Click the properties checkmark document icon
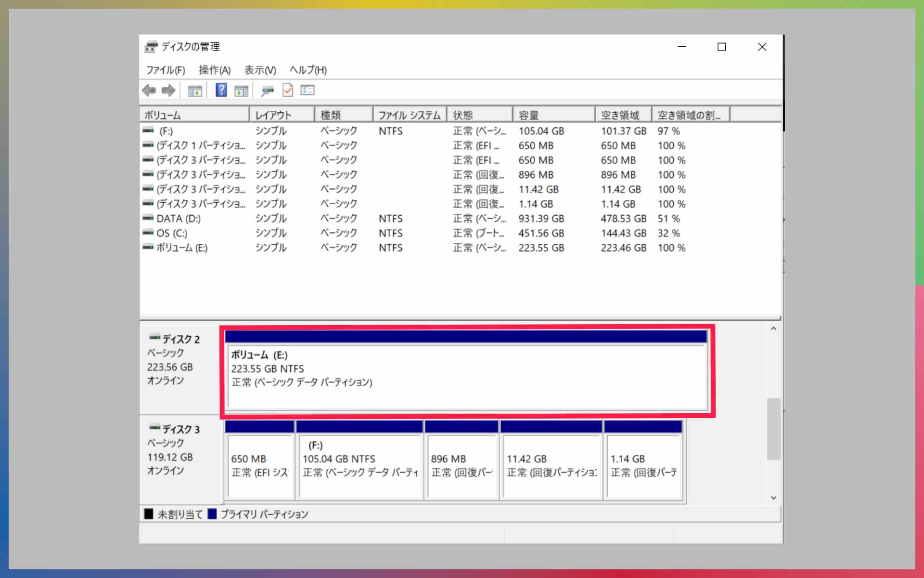Image resolution: width=924 pixels, height=578 pixels. click(x=288, y=90)
